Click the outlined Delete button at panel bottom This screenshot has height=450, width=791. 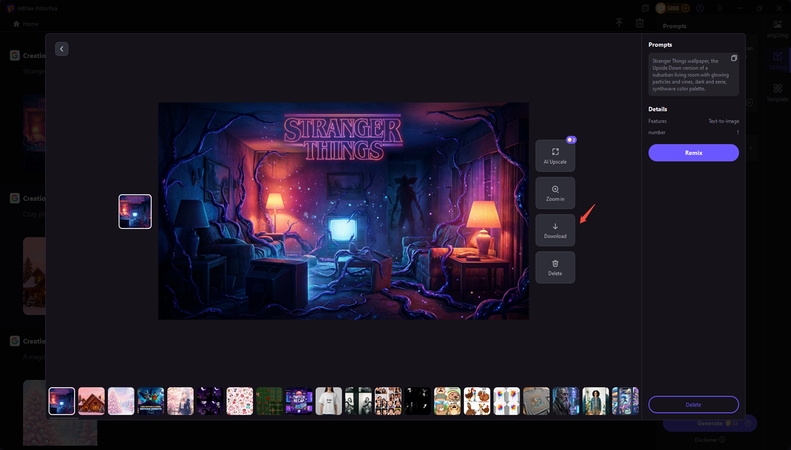[x=694, y=405]
